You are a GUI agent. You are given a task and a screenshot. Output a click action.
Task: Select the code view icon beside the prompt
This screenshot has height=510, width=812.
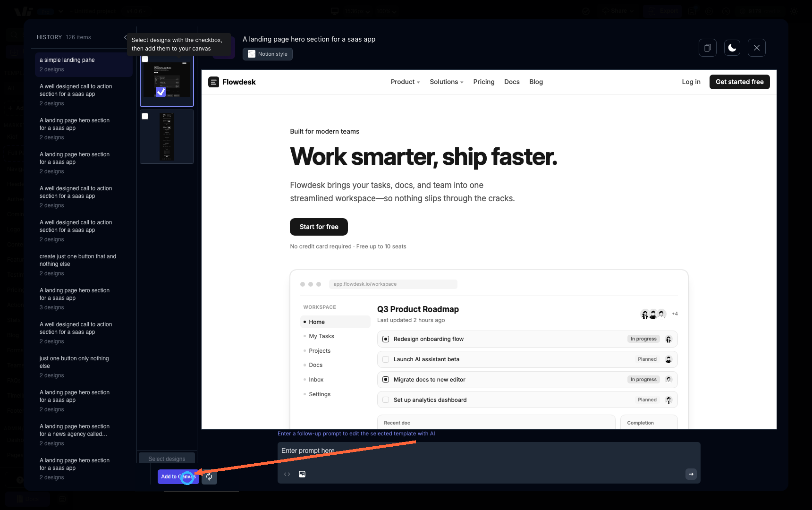click(287, 474)
